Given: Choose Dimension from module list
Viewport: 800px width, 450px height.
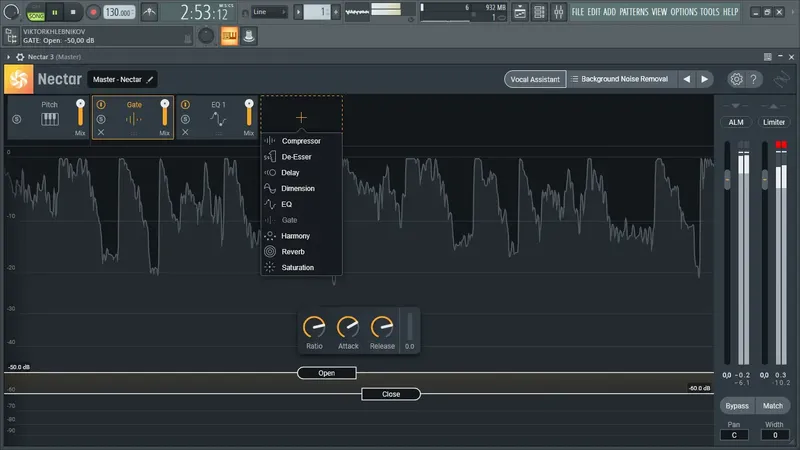Looking at the screenshot, I should (x=301, y=188).
